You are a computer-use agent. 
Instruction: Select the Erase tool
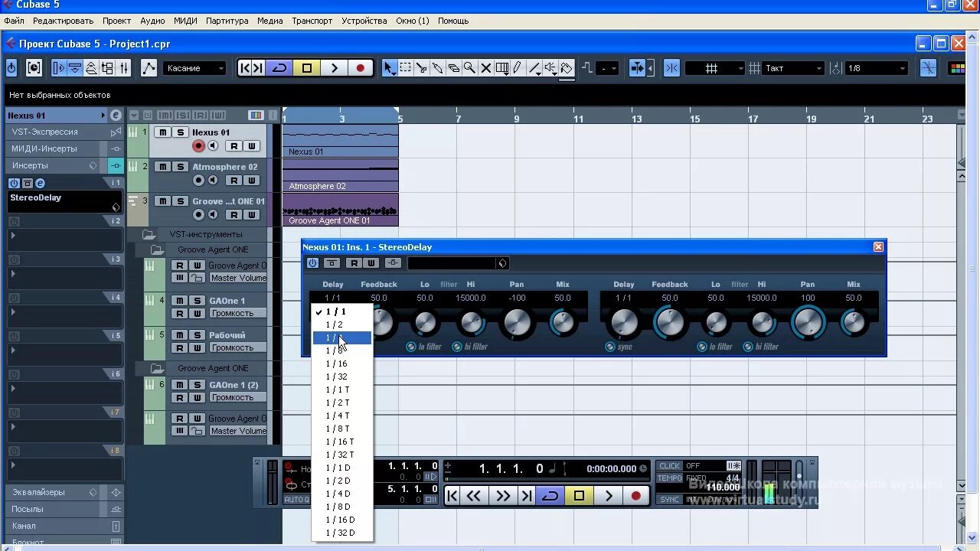pyautogui.click(x=454, y=68)
